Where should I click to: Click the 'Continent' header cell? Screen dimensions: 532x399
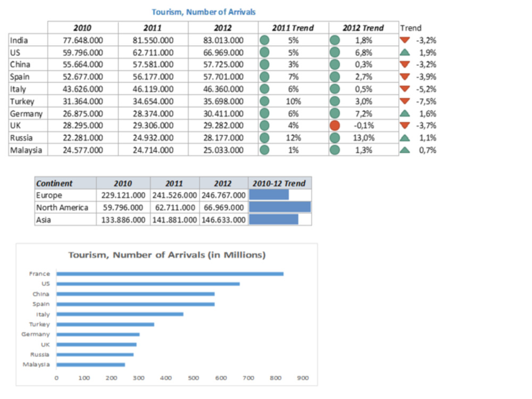[x=65, y=183]
